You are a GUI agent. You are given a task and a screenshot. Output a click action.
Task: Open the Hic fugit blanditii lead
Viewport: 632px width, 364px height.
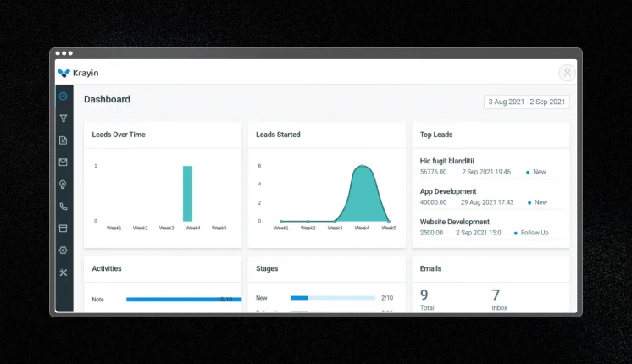[446, 161]
